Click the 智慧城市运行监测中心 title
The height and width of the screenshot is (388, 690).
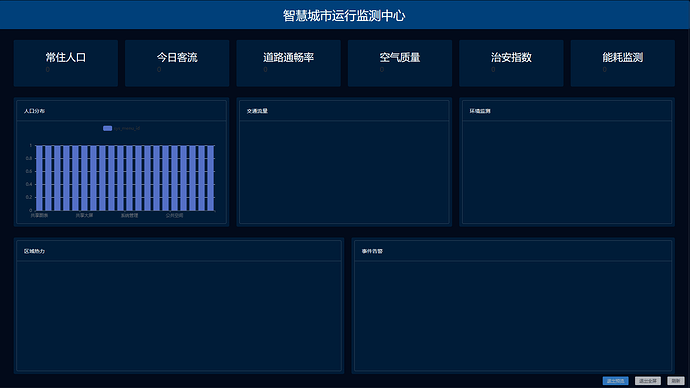point(344,15)
